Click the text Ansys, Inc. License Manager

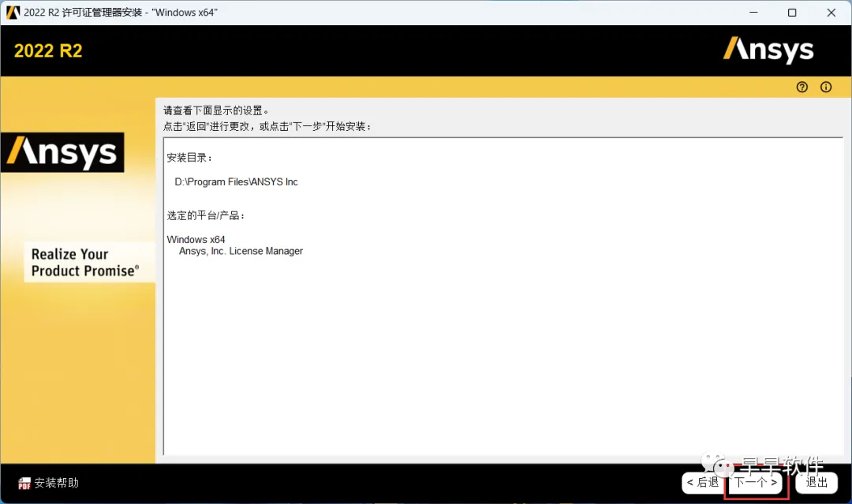(241, 251)
